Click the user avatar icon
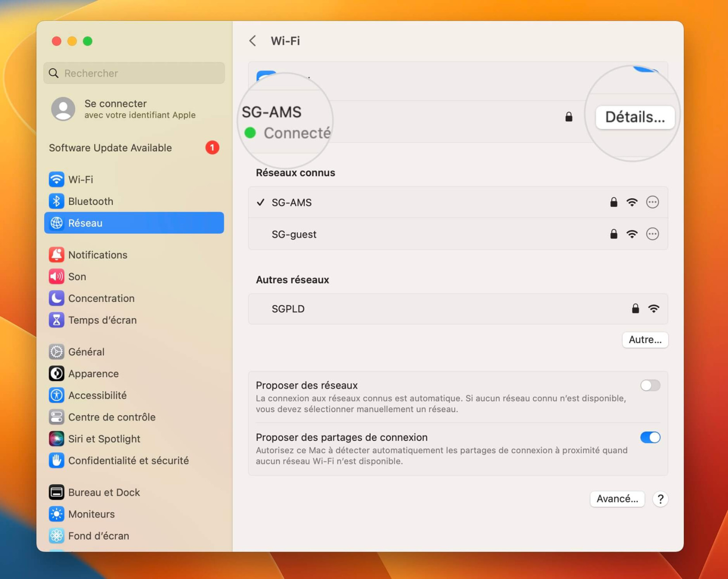 click(x=63, y=109)
